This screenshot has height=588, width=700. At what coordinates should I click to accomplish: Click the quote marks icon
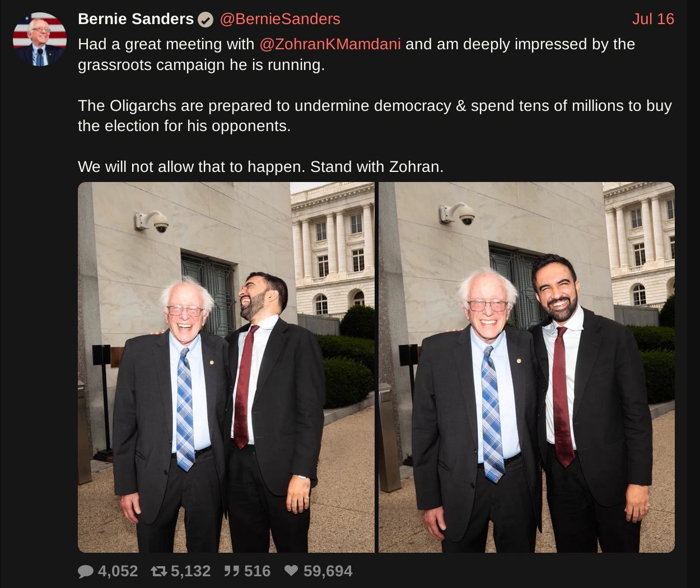click(x=232, y=571)
